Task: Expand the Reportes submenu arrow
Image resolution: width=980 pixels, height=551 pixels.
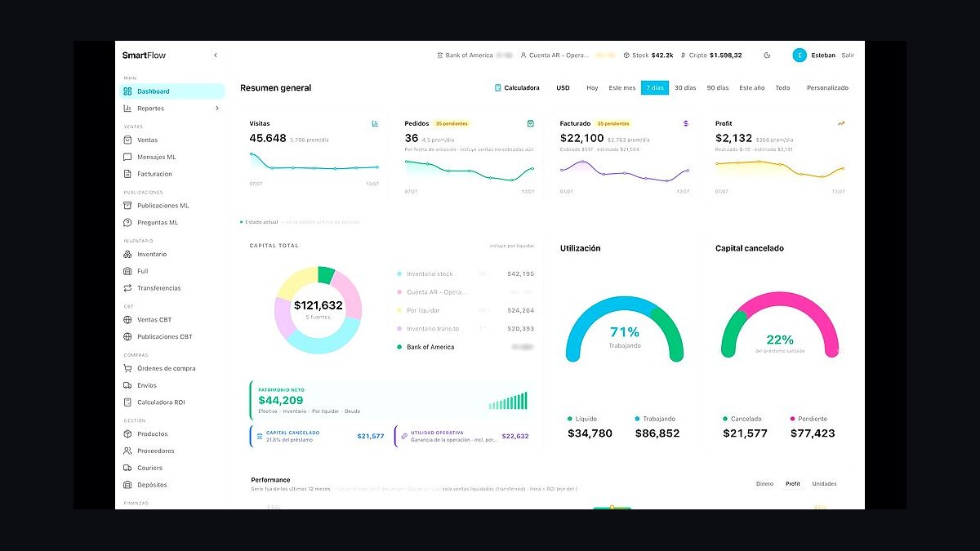Action: click(217, 109)
